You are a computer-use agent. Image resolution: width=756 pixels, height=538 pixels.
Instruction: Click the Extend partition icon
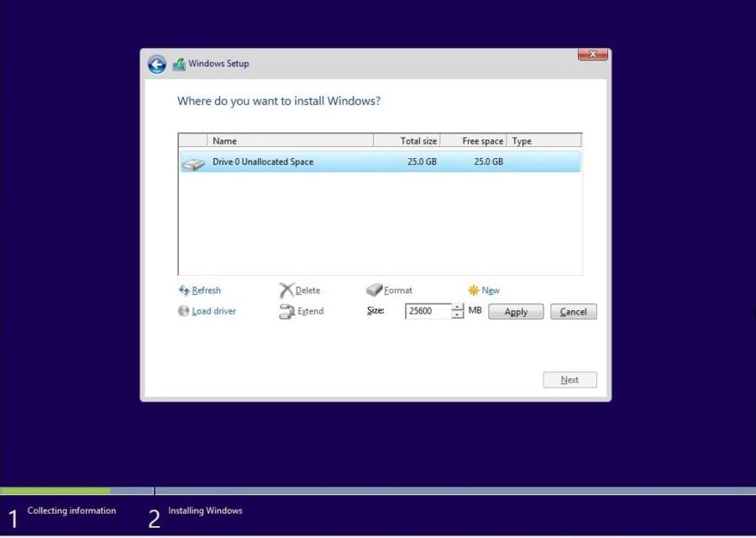[x=287, y=311]
